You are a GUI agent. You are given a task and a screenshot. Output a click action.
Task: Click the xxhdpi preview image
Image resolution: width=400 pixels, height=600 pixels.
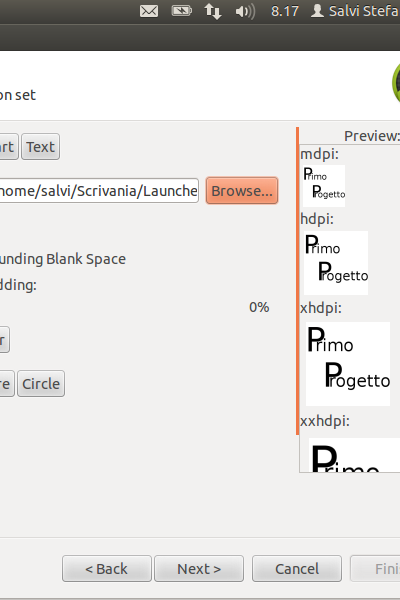click(354, 455)
